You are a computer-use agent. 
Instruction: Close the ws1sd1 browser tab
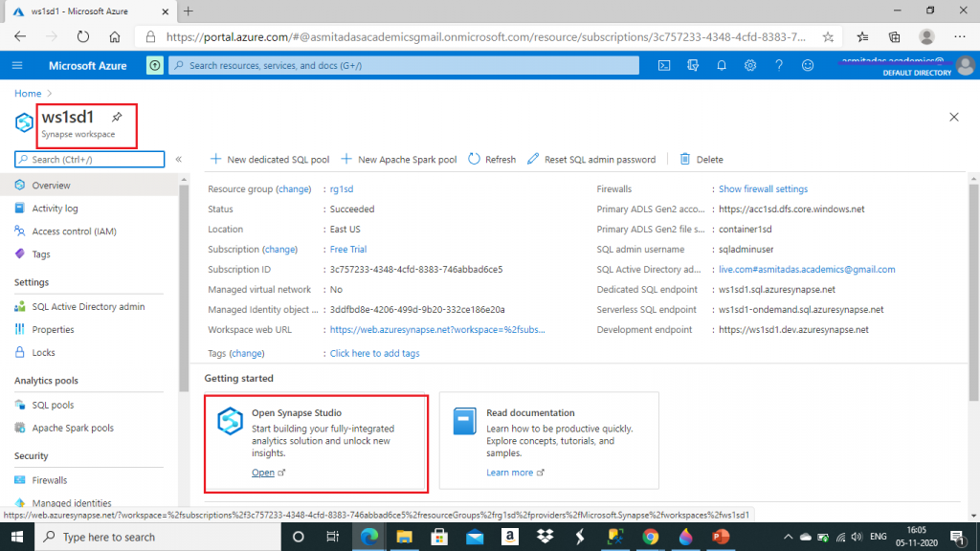tap(165, 11)
